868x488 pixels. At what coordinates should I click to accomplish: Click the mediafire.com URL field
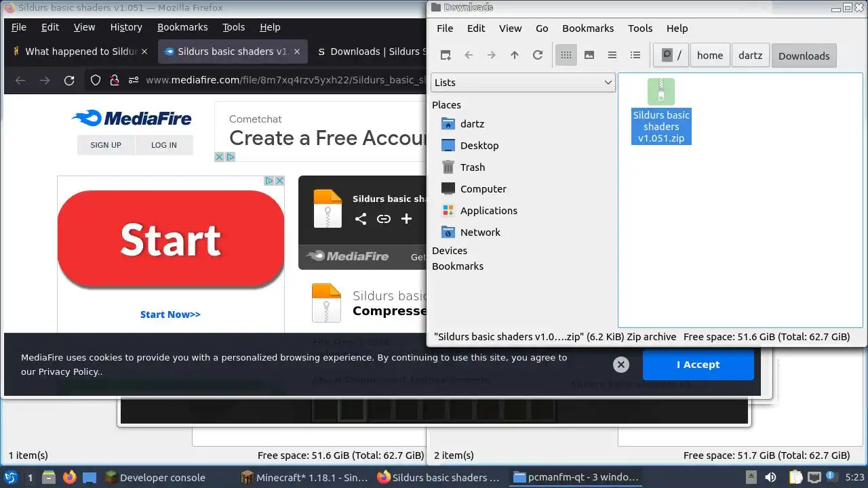[285, 80]
